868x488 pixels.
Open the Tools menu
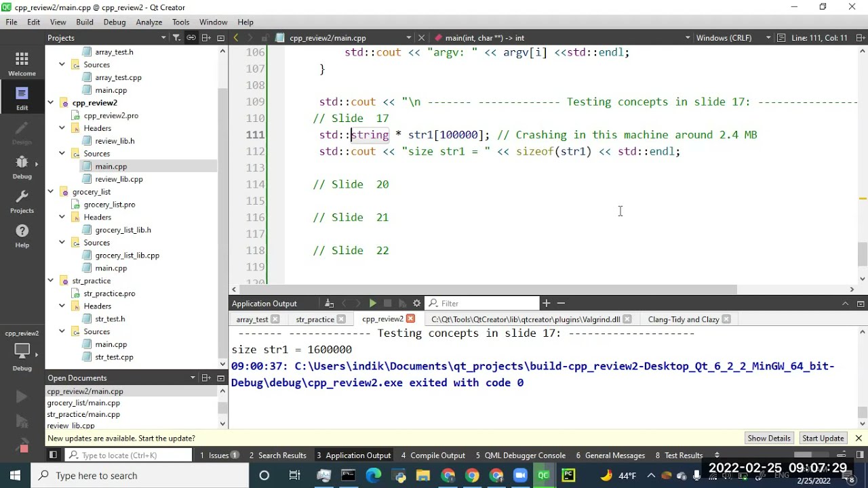click(180, 22)
